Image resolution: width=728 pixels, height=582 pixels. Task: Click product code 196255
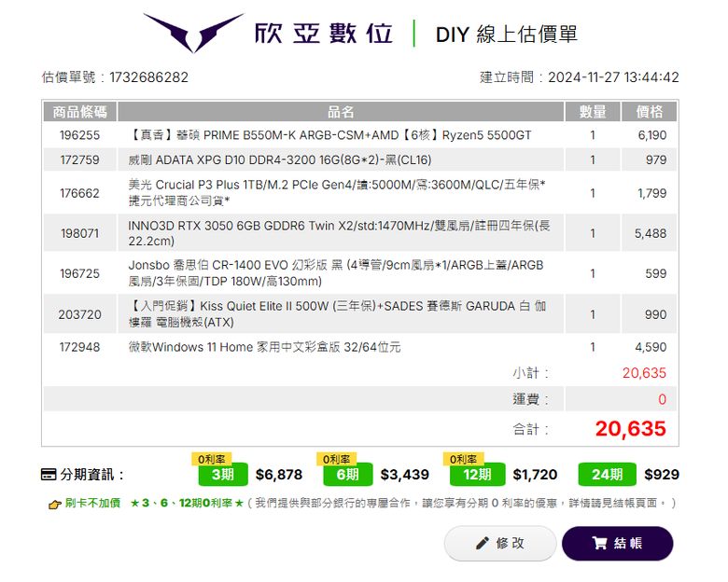80,135
